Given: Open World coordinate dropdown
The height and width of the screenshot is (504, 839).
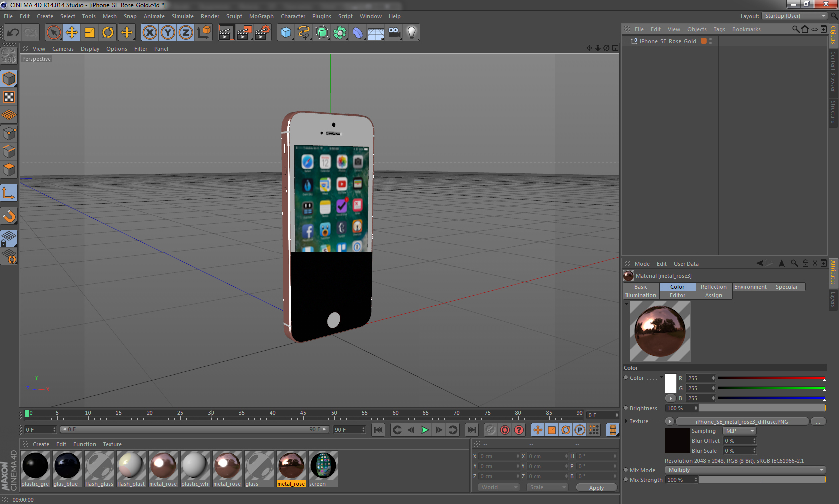Looking at the screenshot, I should tap(499, 487).
